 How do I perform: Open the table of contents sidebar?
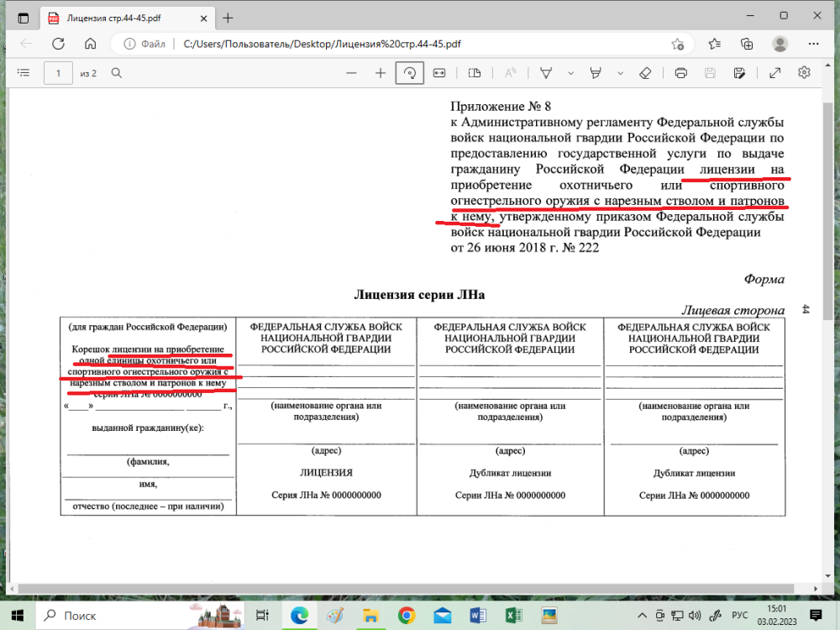tap(23, 73)
